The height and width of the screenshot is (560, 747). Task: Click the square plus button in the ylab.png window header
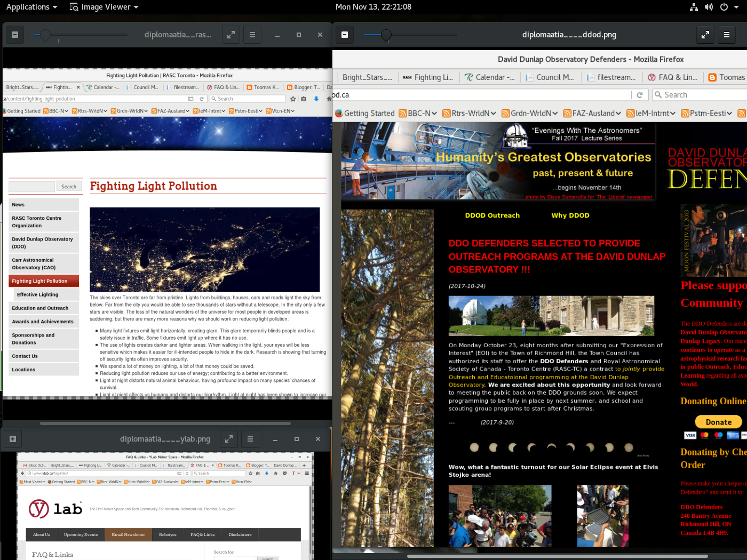(x=13, y=439)
